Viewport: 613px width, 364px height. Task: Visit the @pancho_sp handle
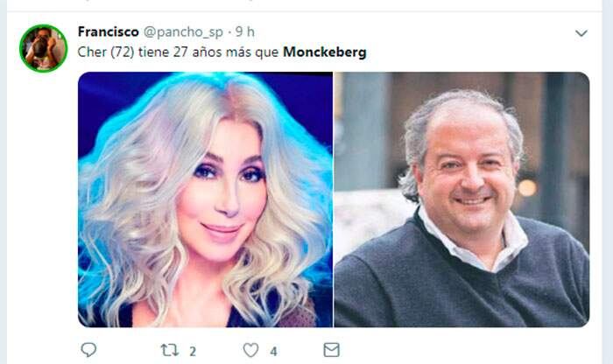pyautogui.click(x=183, y=32)
